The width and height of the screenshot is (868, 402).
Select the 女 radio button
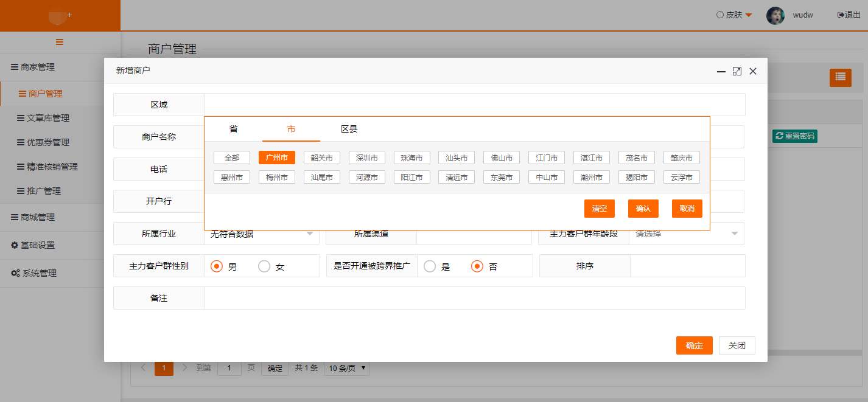click(264, 266)
